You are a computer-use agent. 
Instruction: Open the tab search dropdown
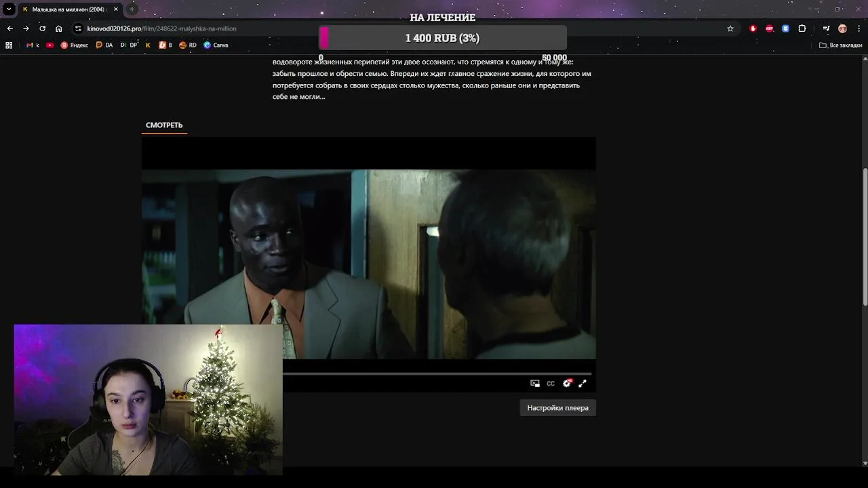coord(9,9)
